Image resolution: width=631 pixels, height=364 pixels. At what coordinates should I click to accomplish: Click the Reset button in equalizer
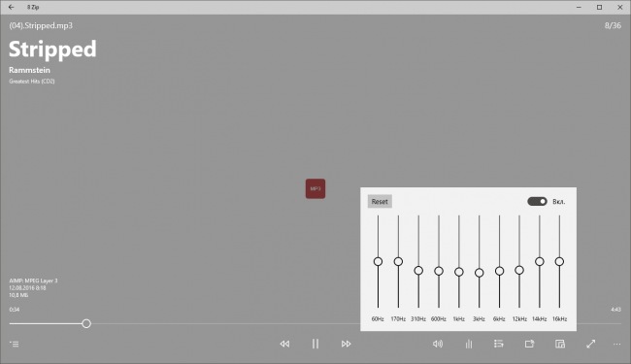[x=380, y=202]
